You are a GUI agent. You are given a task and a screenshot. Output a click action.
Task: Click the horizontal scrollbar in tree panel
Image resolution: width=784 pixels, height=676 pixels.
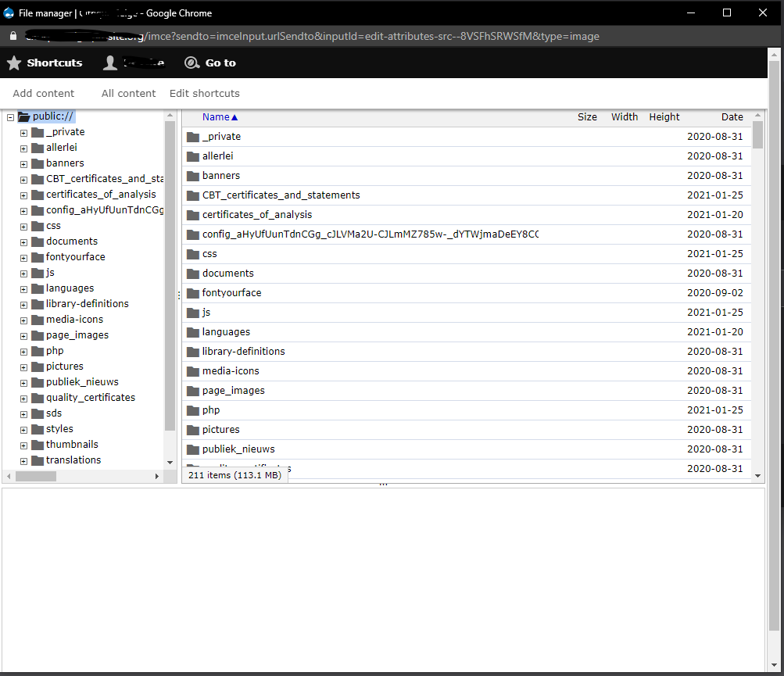(x=36, y=476)
